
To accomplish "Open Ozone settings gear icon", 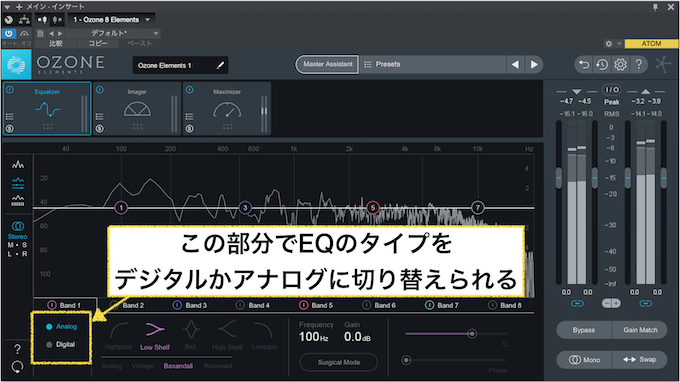I will [620, 65].
